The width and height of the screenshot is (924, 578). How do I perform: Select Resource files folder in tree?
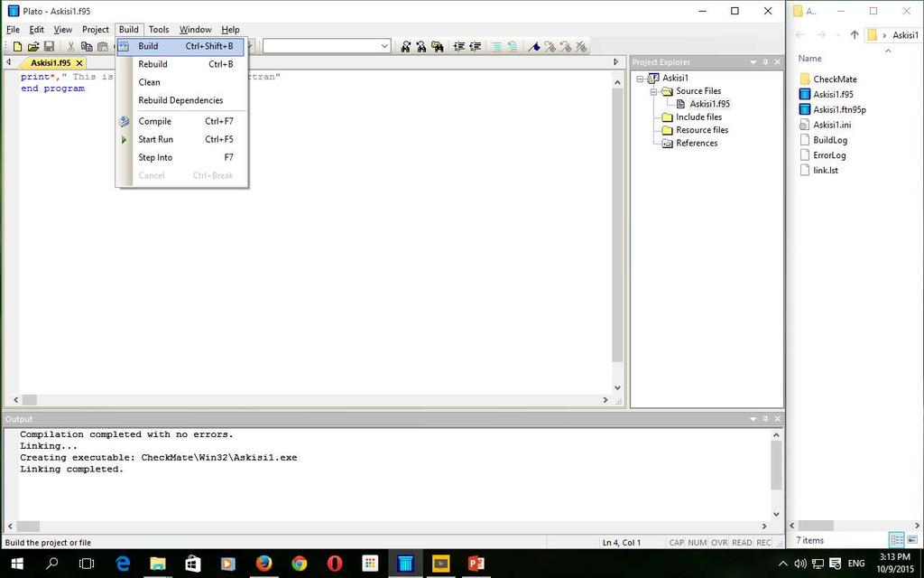click(702, 130)
